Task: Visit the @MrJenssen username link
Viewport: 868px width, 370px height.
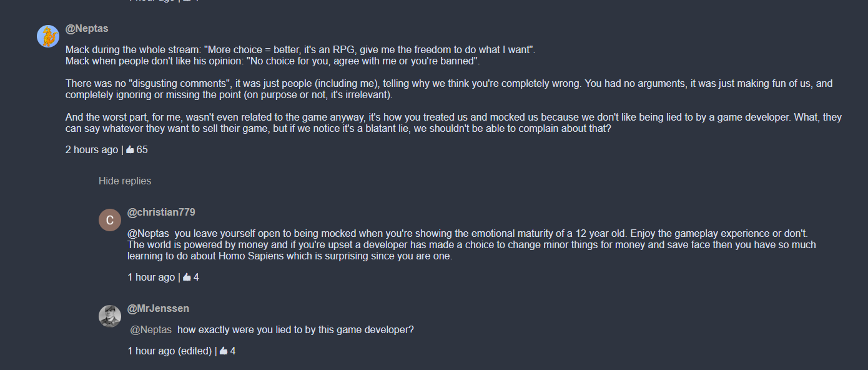Action: (x=158, y=309)
